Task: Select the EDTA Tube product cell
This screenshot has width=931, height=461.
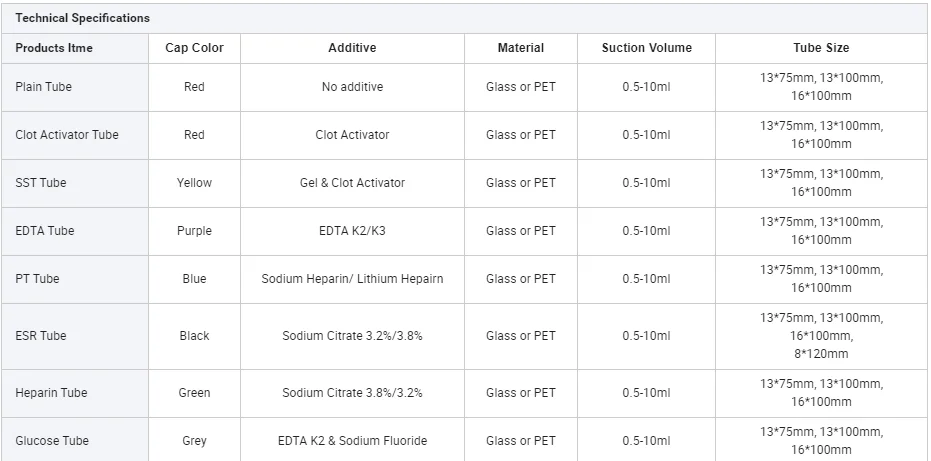Action: (x=45, y=231)
